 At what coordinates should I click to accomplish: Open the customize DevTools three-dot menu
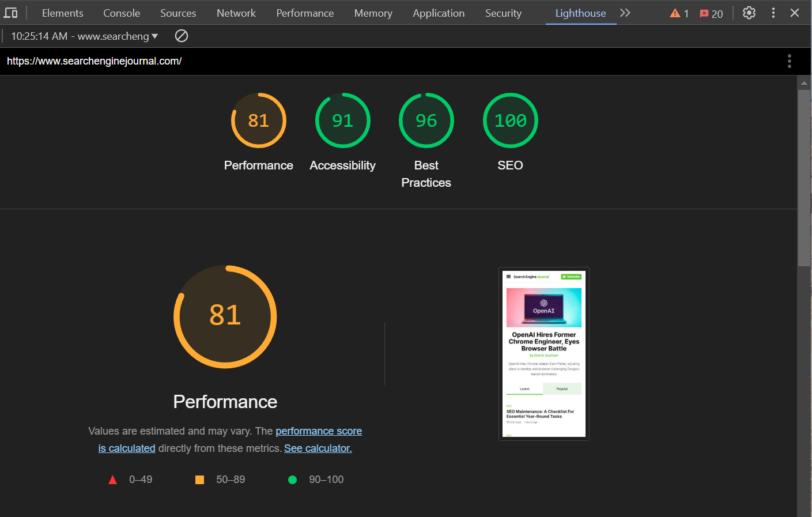(773, 13)
